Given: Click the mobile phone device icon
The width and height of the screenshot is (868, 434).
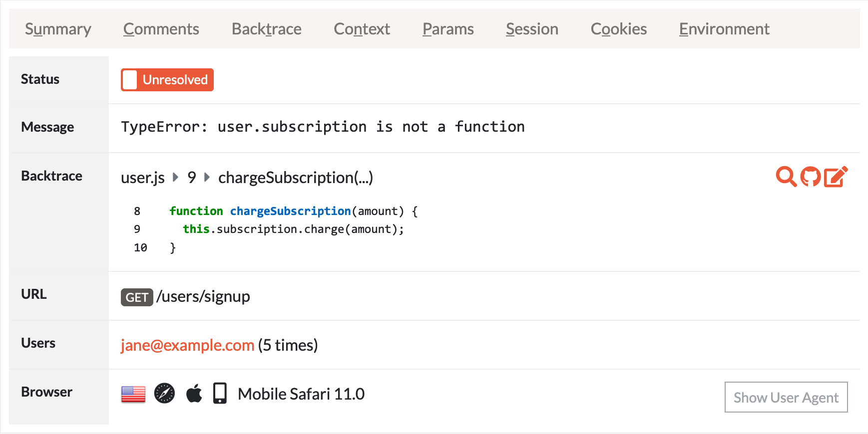Looking at the screenshot, I should [x=220, y=393].
